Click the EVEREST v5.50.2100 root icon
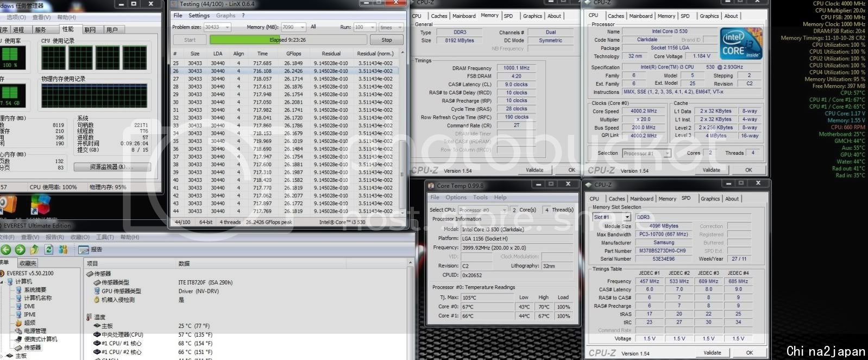Image resolution: width=868 pixels, height=360 pixels. (3, 273)
